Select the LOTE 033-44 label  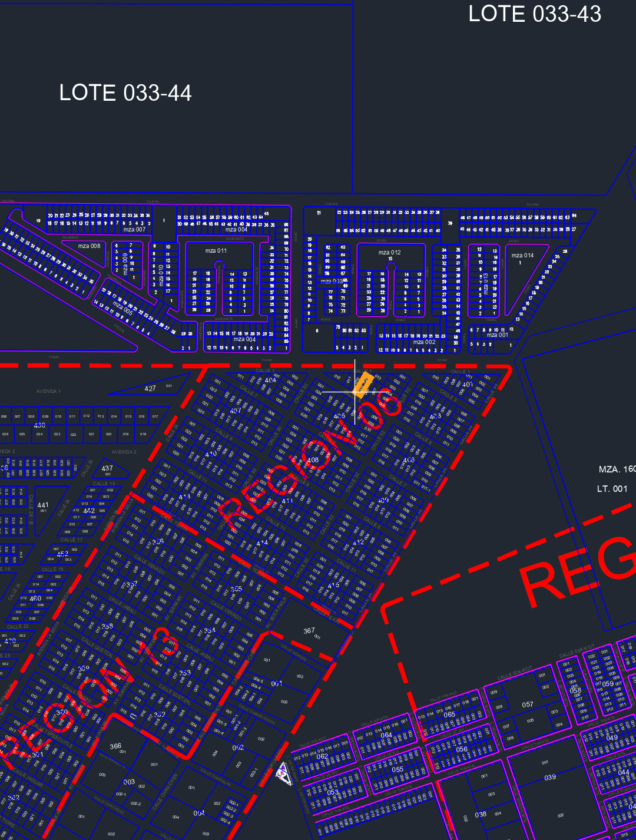(125, 93)
